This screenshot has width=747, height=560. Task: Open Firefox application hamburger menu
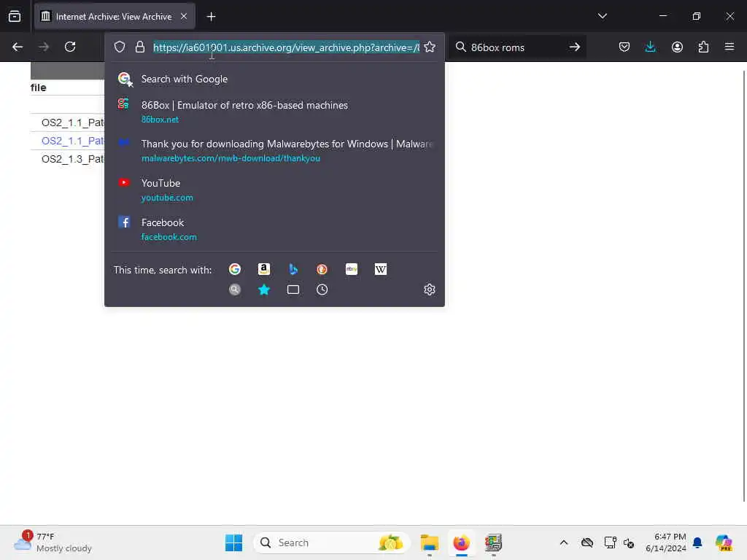(x=729, y=47)
